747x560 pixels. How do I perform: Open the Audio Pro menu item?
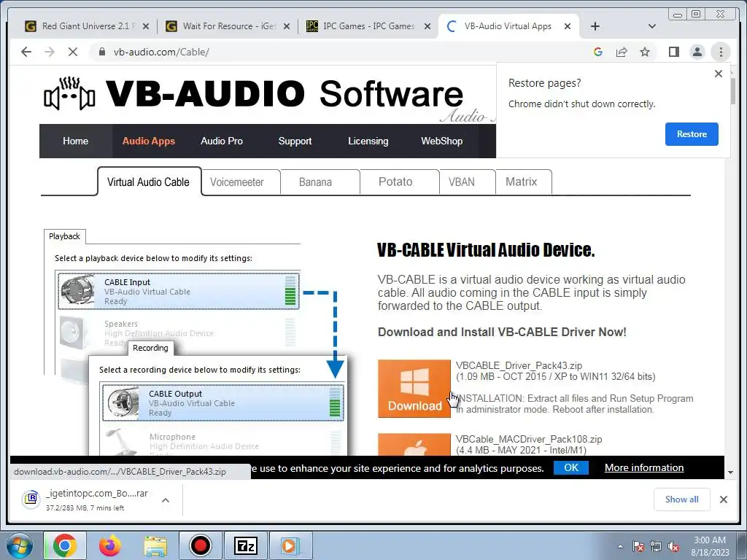(x=222, y=141)
